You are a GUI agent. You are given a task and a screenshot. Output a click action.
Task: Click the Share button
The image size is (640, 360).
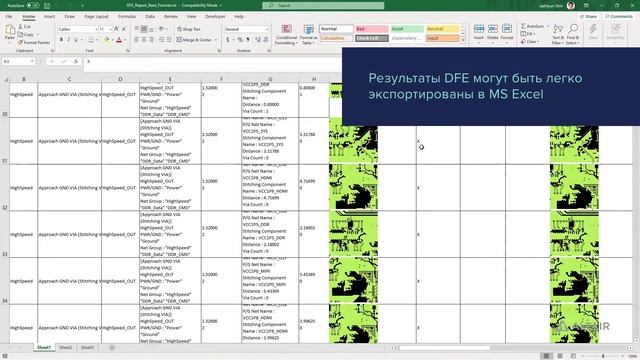click(x=588, y=17)
